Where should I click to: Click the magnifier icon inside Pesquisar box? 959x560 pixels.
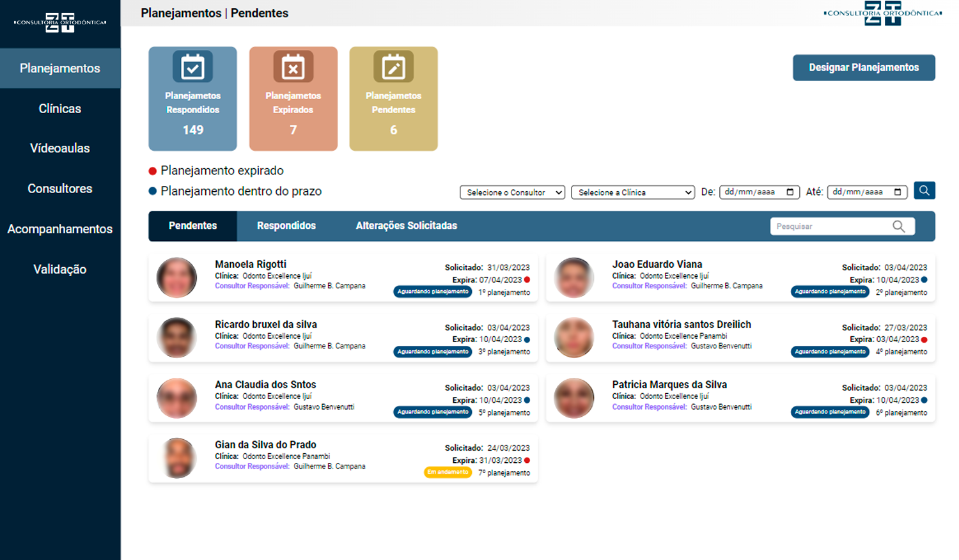point(898,226)
